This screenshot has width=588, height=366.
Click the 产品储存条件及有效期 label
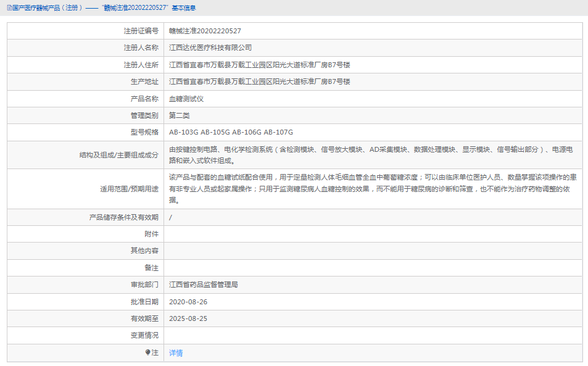tap(124, 217)
